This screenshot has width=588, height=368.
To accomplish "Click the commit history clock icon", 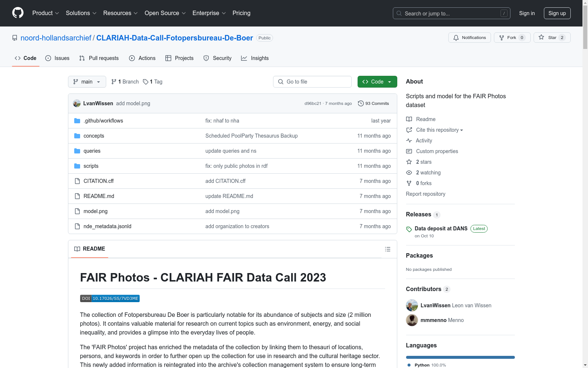I will [x=361, y=103].
